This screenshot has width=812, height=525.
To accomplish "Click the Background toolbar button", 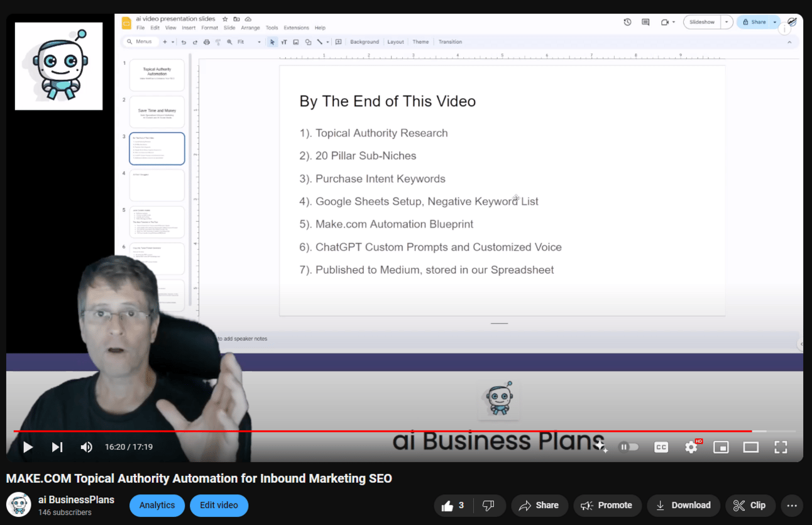I will point(365,42).
